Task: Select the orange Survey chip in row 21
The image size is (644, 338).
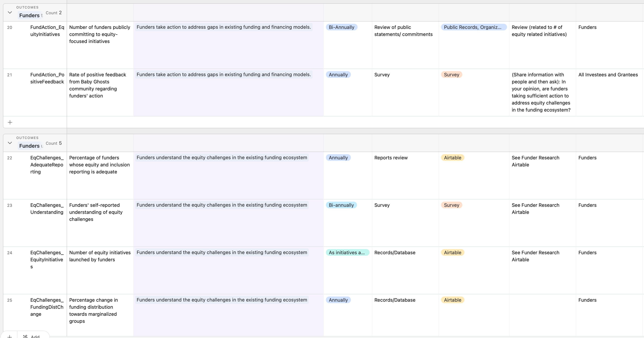Action: (451, 74)
